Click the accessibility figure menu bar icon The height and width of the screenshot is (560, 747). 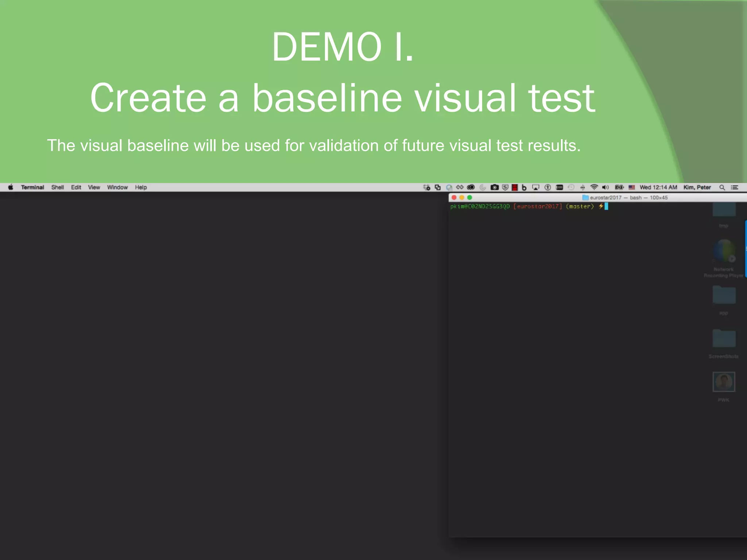(x=547, y=187)
